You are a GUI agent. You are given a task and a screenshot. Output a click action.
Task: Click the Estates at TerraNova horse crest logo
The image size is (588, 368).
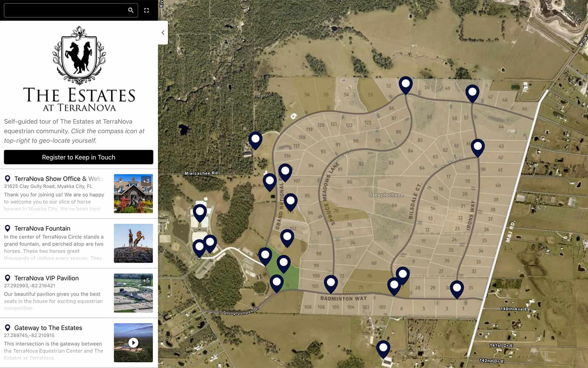pyautogui.click(x=79, y=55)
